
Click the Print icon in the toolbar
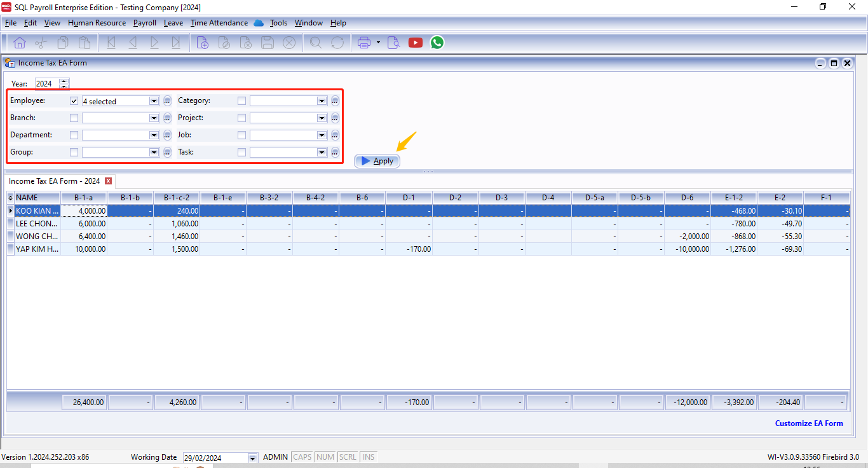[x=364, y=43]
